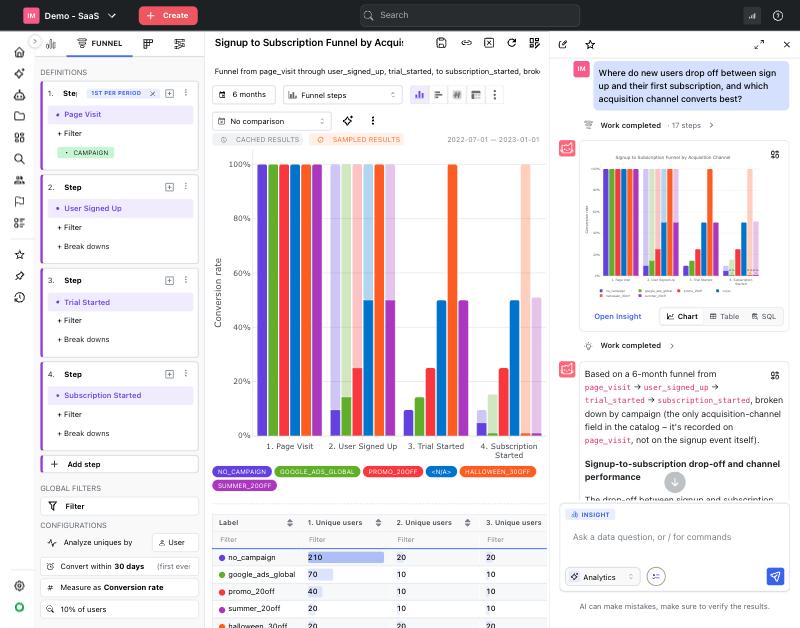Open the Home icon in left sidebar
This screenshot has height=628, width=800.
click(x=19, y=52)
